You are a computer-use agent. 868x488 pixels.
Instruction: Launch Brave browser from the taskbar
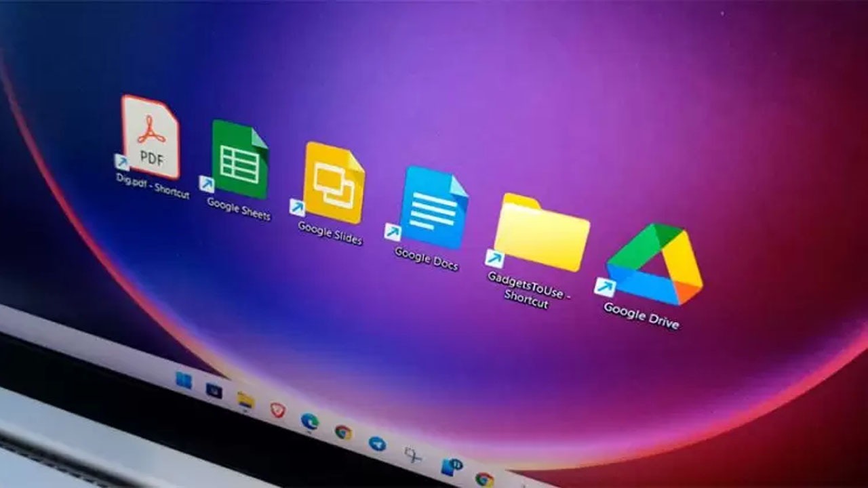click(x=277, y=410)
